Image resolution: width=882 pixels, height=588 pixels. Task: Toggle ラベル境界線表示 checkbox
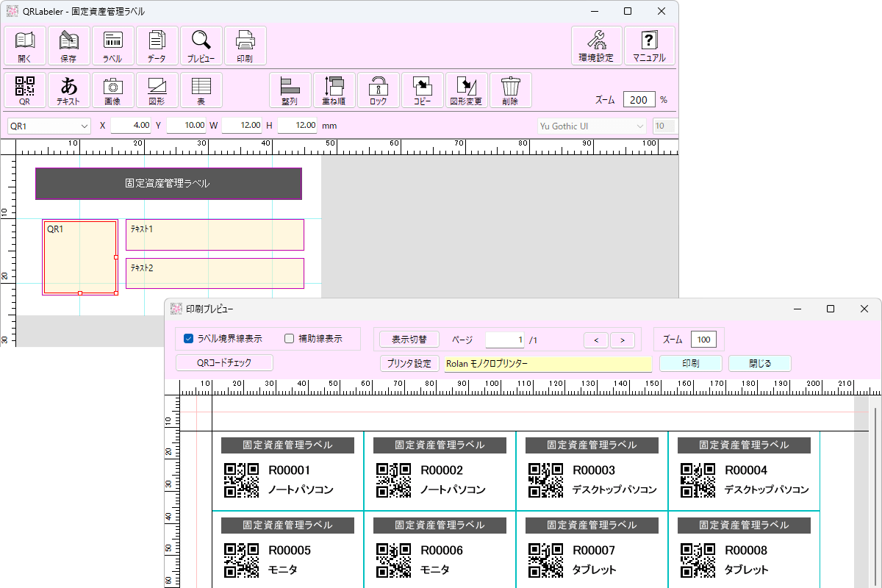(189, 339)
